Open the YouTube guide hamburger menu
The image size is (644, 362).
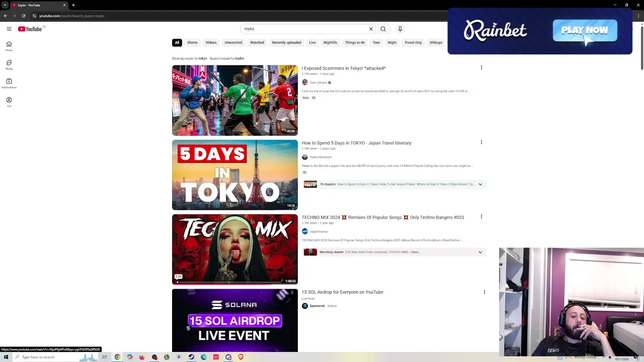pos(9,29)
